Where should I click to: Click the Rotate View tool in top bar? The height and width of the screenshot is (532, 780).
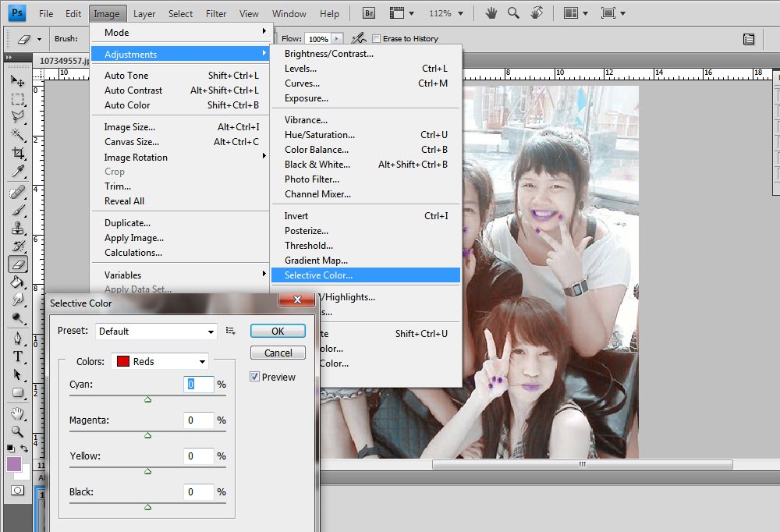pyautogui.click(x=537, y=13)
